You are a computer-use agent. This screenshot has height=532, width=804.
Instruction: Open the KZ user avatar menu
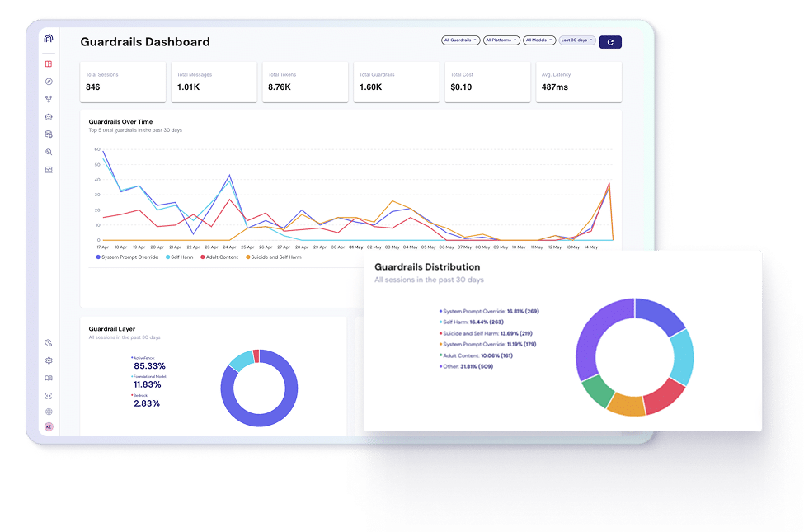click(x=49, y=426)
